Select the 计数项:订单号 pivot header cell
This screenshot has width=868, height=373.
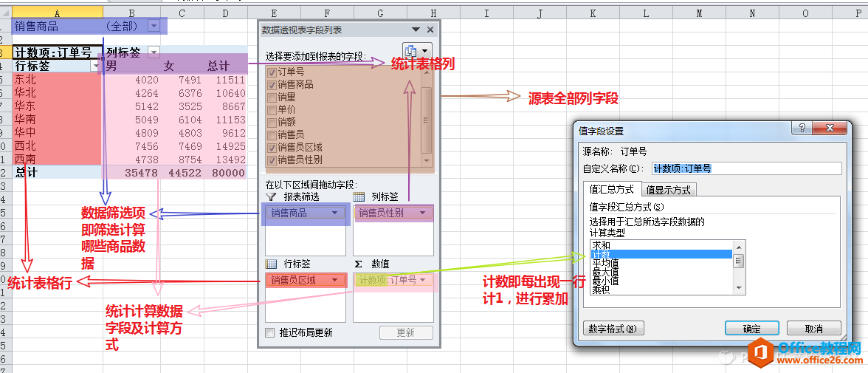coord(58,52)
